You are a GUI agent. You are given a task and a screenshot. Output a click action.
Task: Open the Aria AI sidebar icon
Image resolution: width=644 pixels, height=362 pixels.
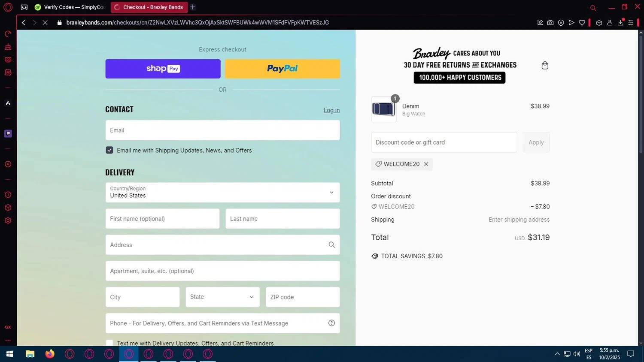[8, 103]
